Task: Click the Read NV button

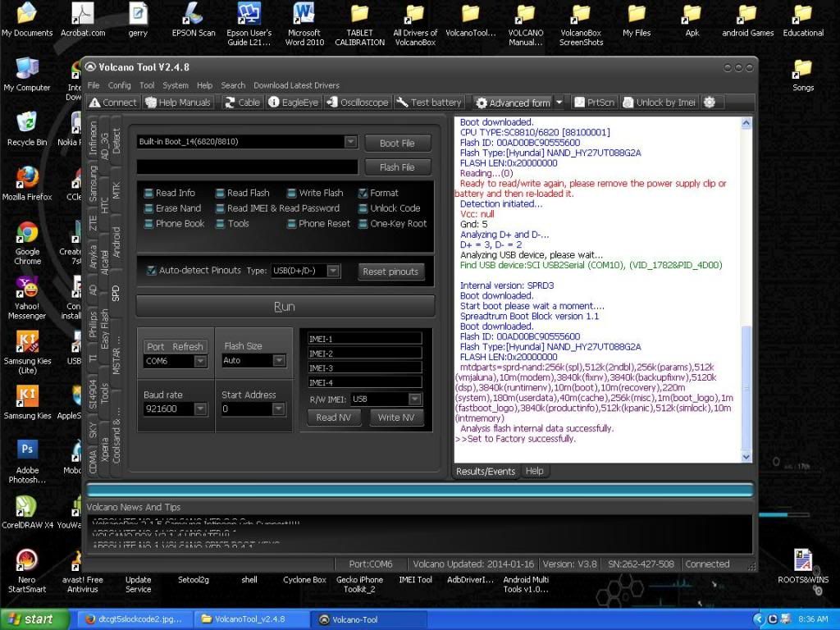Action: [x=333, y=418]
